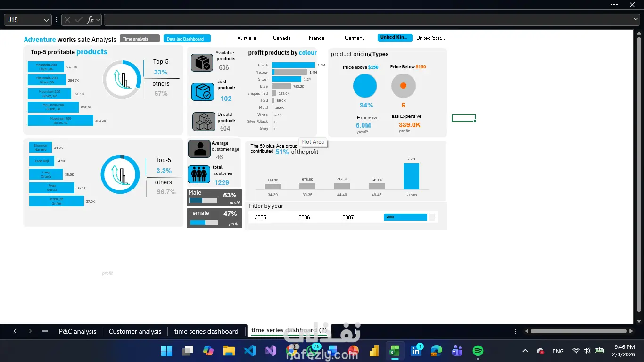Open the Windows Start menu
The height and width of the screenshot is (362, 644).
tap(167, 351)
